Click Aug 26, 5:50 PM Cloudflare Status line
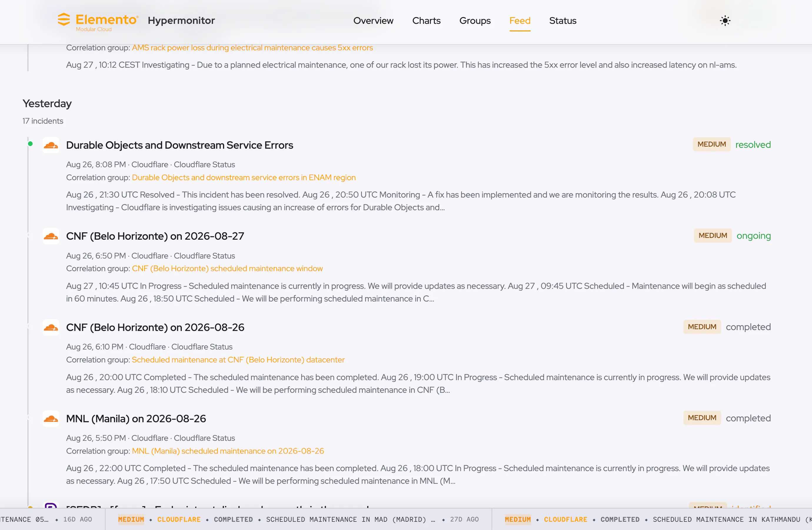The image size is (812, 530). tap(150, 438)
